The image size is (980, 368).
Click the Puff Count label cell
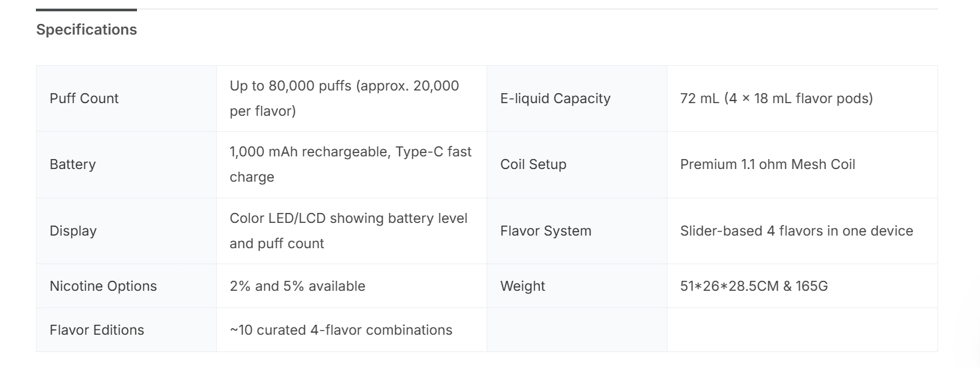pos(84,98)
